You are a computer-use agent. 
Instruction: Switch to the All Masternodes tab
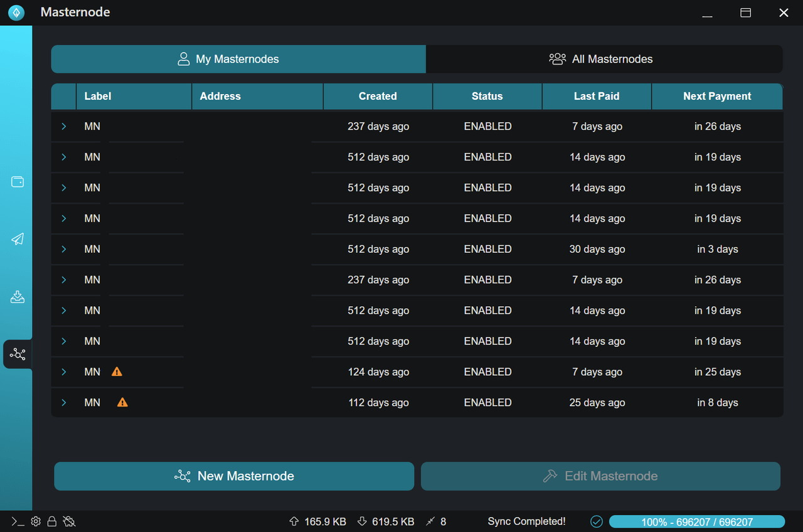click(604, 59)
